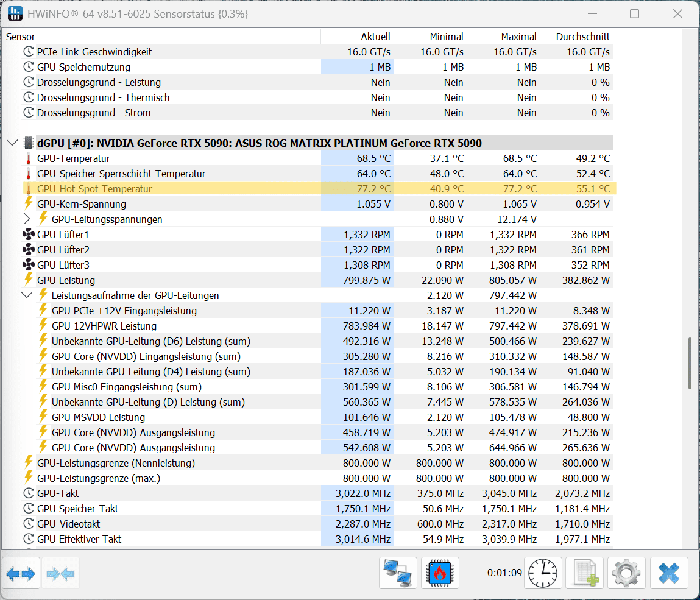Image resolution: width=700 pixels, height=600 pixels.
Task: Click the HWiNFO app icon in title bar
Action: coord(15,13)
